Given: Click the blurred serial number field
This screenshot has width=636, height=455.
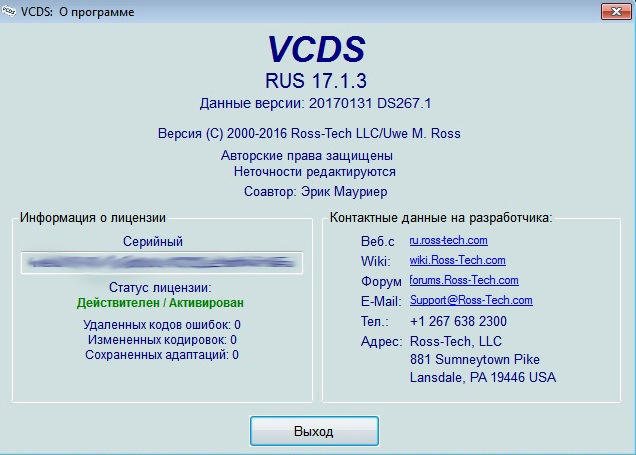Looking at the screenshot, I should 162,263.
